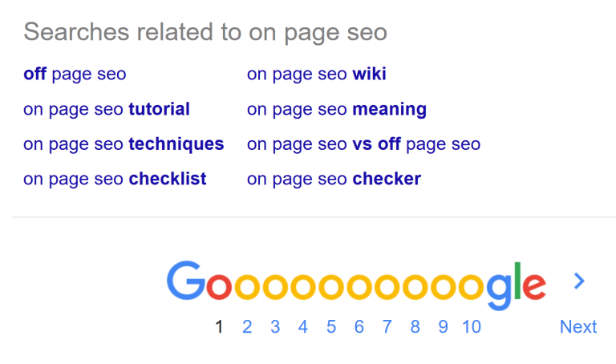
Task: Jump to results page 7
Action: point(387,326)
